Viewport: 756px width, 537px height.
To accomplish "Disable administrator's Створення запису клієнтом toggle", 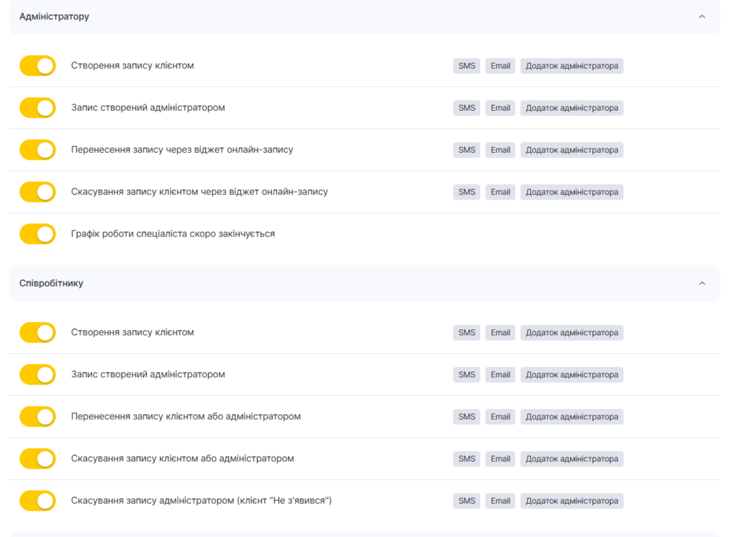I will (x=38, y=66).
